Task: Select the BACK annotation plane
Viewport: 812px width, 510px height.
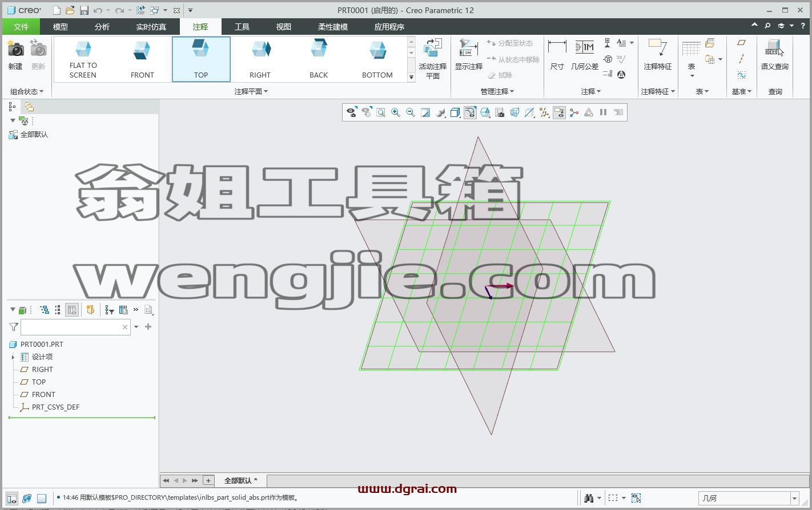Action: tap(319, 59)
